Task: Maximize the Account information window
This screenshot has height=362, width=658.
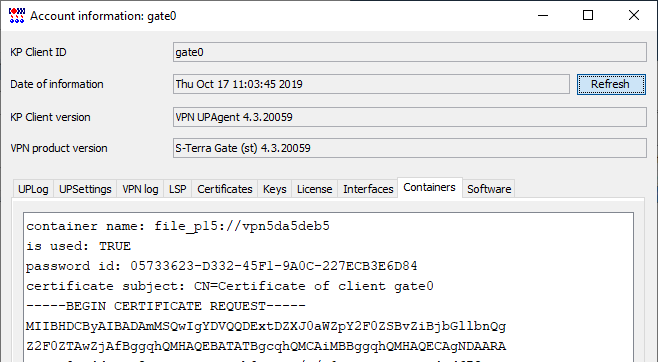Action: pos(588,16)
